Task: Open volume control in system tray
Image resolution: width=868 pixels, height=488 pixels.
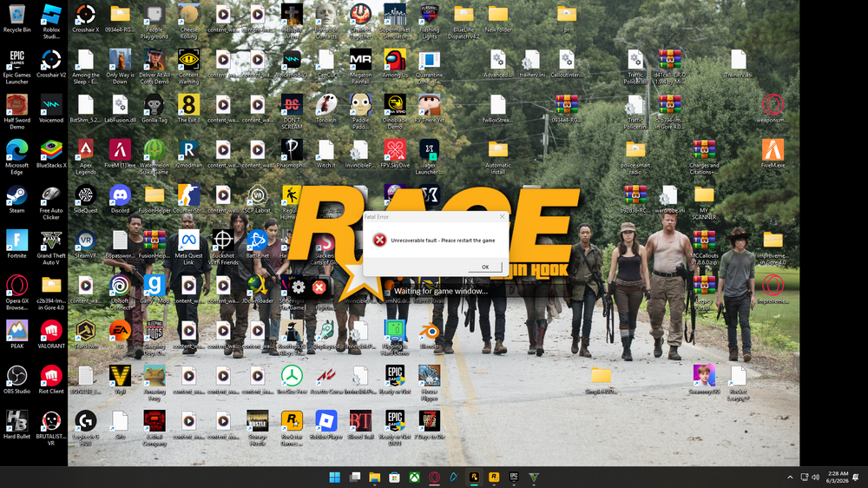Action: click(815, 478)
